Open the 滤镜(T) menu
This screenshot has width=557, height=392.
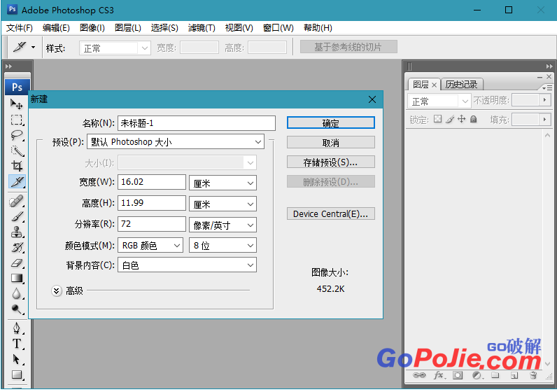click(202, 28)
